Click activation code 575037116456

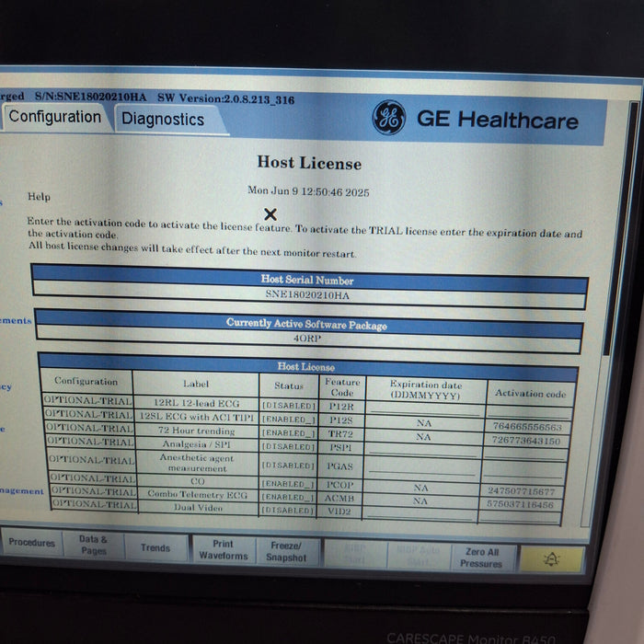pos(520,504)
